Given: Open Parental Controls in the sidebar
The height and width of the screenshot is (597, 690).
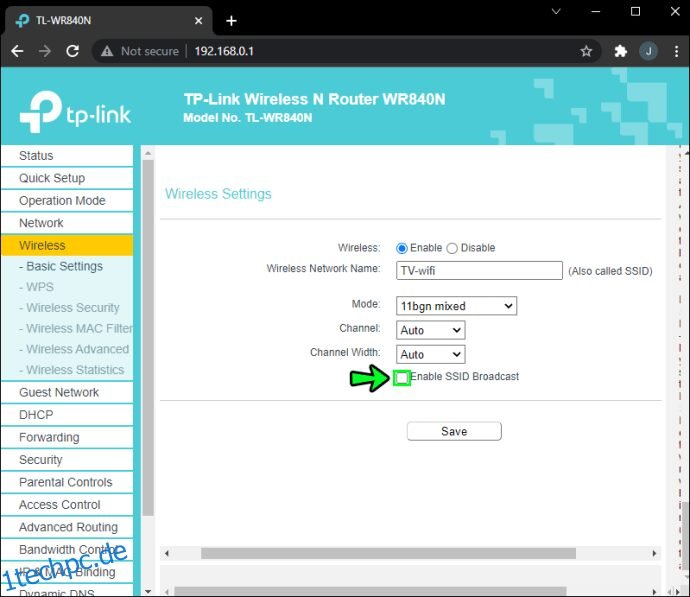Looking at the screenshot, I should (x=67, y=482).
